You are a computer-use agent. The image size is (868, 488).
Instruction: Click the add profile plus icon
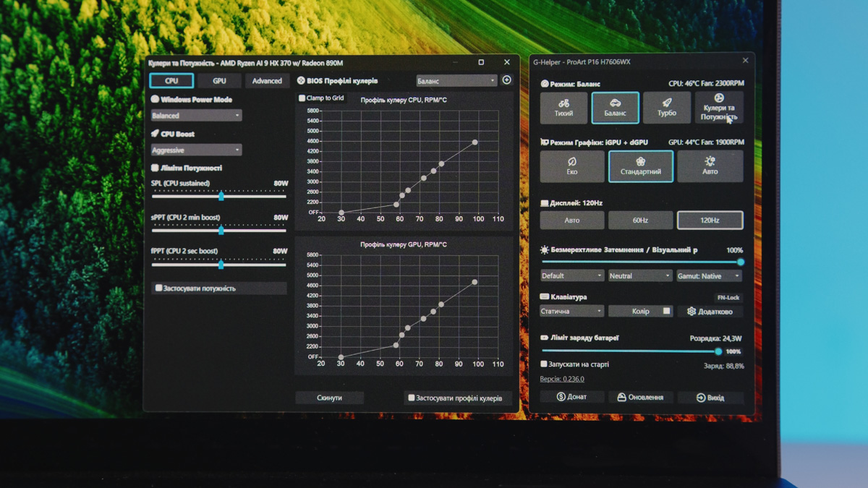tap(507, 80)
